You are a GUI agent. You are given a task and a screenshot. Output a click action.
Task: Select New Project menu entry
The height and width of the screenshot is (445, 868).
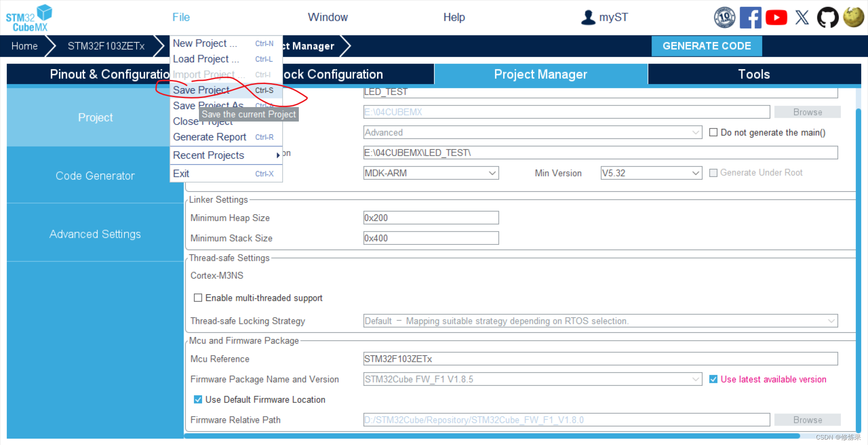226,43
